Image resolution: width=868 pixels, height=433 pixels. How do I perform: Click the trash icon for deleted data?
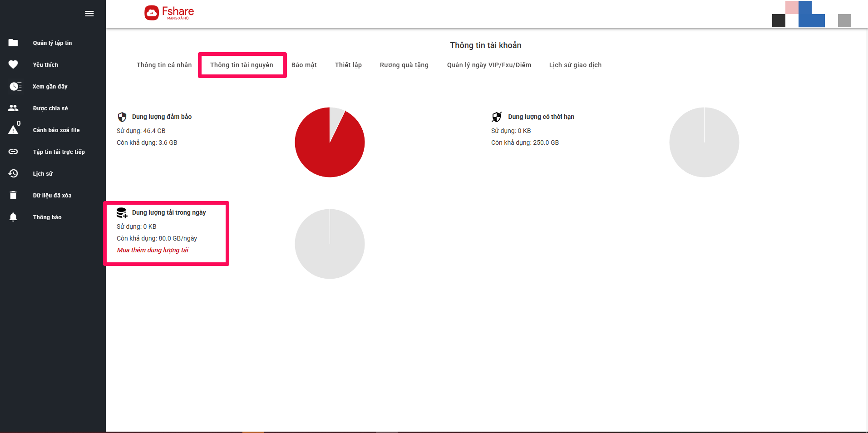pyautogui.click(x=13, y=195)
